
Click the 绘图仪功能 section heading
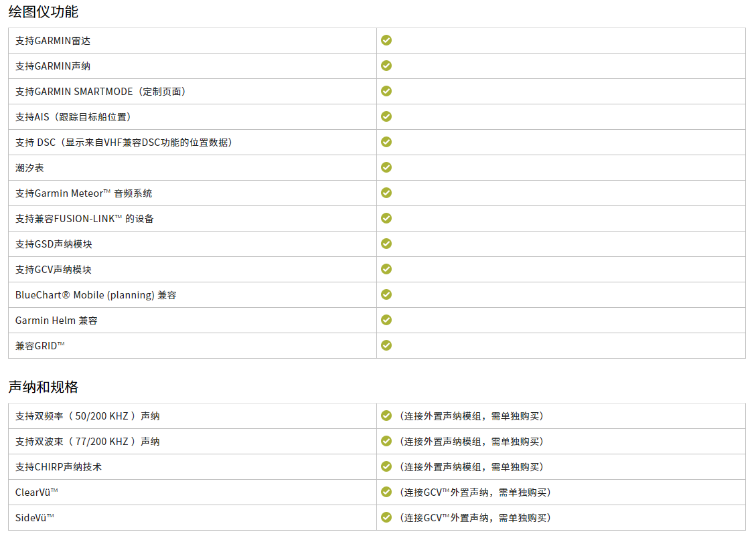click(x=43, y=11)
